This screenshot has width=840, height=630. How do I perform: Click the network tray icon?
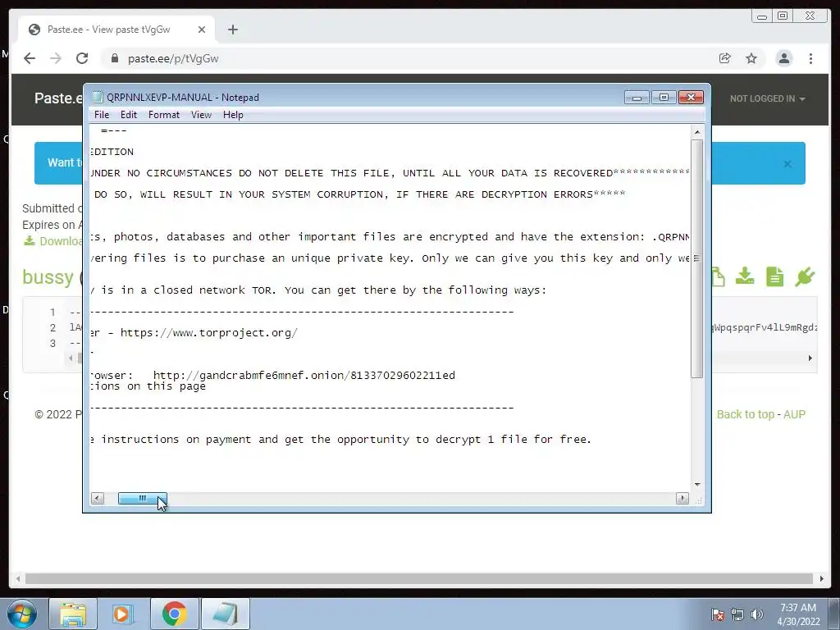tap(737, 614)
